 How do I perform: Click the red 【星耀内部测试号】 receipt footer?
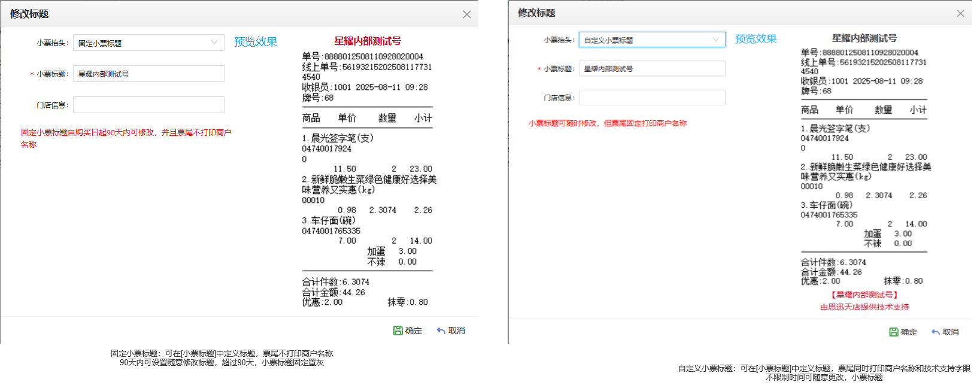point(864,295)
